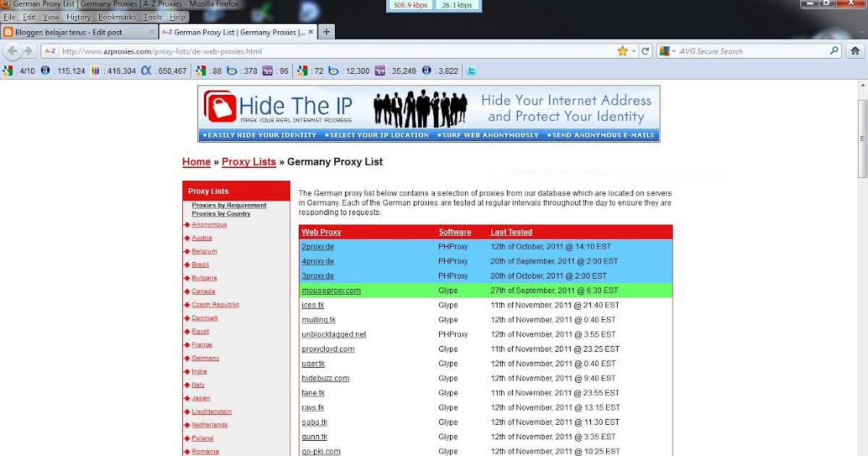Screen dimensions: 868x456
Task: Close the German Proxy List tab
Action: coord(312,32)
